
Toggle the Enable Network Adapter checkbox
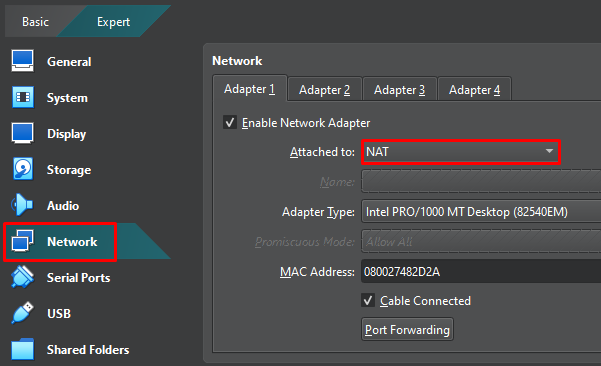pyautogui.click(x=230, y=123)
